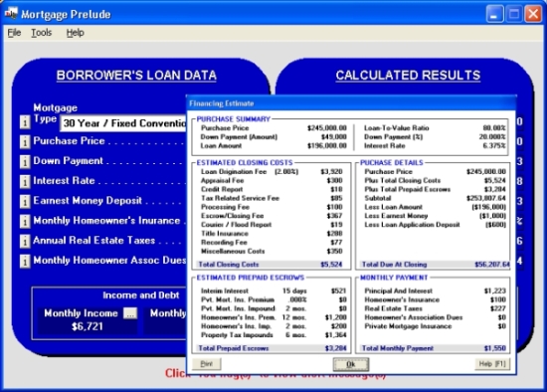Click the Appraisal Fee line
Screen dimensions: 547x392
(272, 180)
